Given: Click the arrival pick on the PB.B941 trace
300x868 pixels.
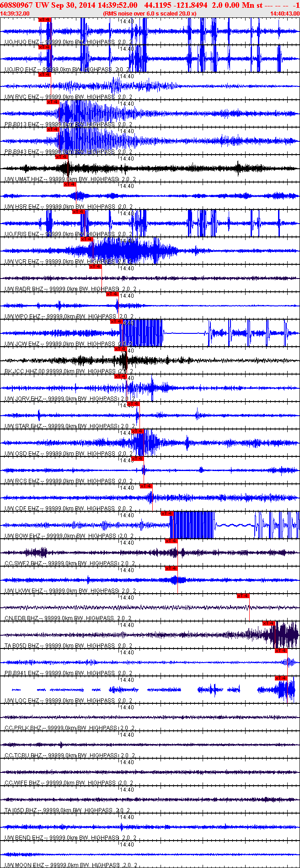Looking at the screenshot, I should [281, 651].
